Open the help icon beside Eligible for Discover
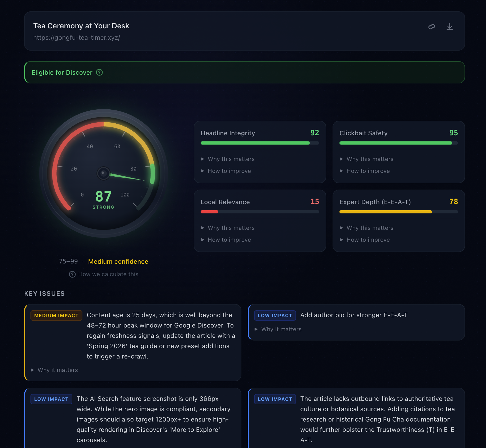Viewport: 486px width, 448px height. click(x=99, y=72)
